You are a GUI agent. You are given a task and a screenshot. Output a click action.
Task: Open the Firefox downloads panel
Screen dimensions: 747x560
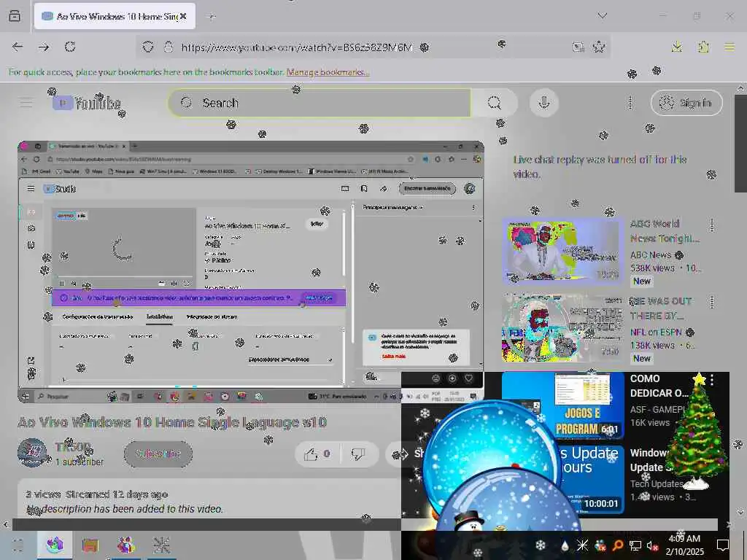(x=676, y=47)
